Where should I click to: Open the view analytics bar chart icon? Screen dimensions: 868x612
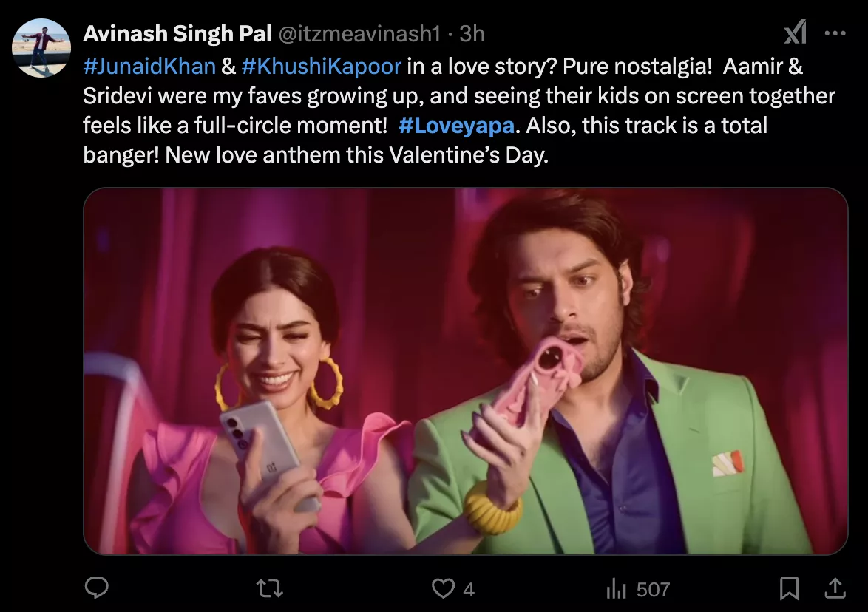[616, 589]
